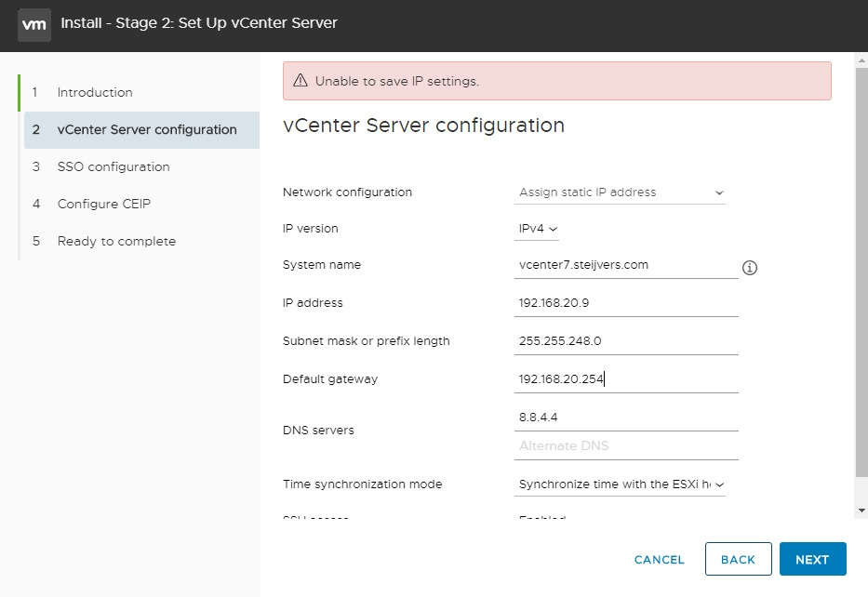Viewport: 868px width, 597px height.
Task: Focus the Alternate DNS field
Action: [x=626, y=446]
